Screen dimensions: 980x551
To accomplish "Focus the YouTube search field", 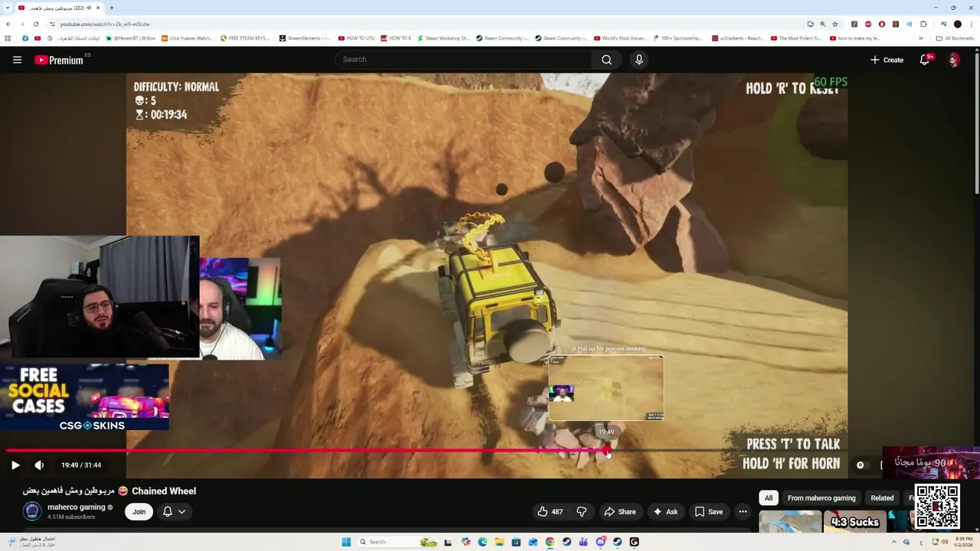I will (x=462, y=60).
